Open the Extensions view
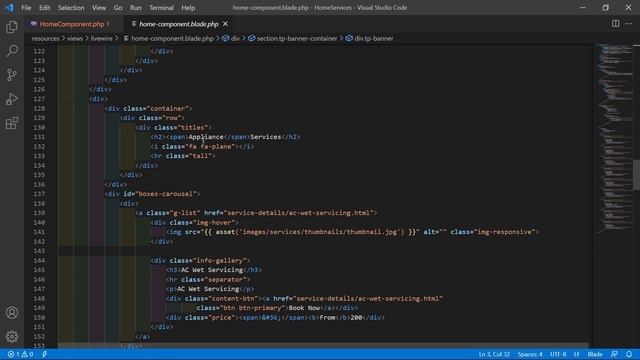Screen dimensions: 640x360 12,123
